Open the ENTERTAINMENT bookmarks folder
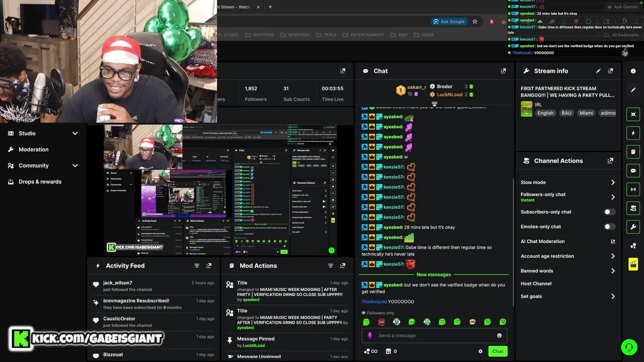This screenshot has width=644, height=362. (363, 35)
